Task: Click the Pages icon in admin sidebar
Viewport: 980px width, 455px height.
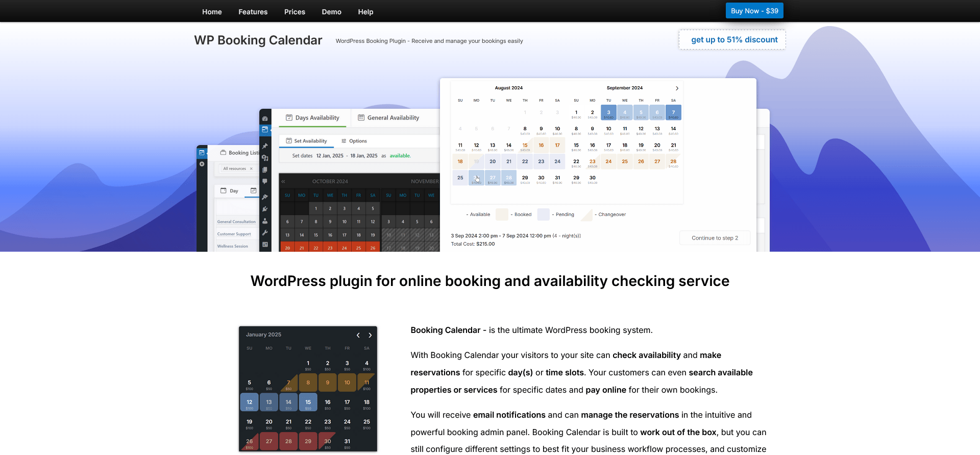Action: pos(265,170)
